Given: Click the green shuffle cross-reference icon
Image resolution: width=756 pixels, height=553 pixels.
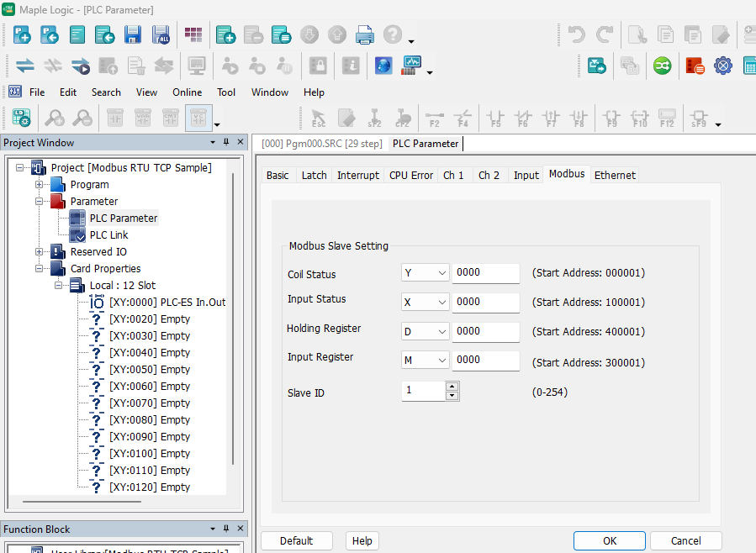Looking at the screenshot, I should [663, 66].
